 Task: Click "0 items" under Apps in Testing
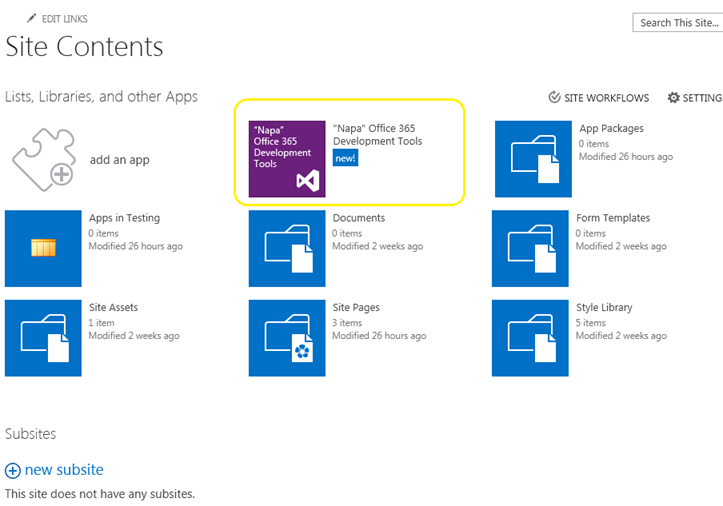(x=104, y=233)
